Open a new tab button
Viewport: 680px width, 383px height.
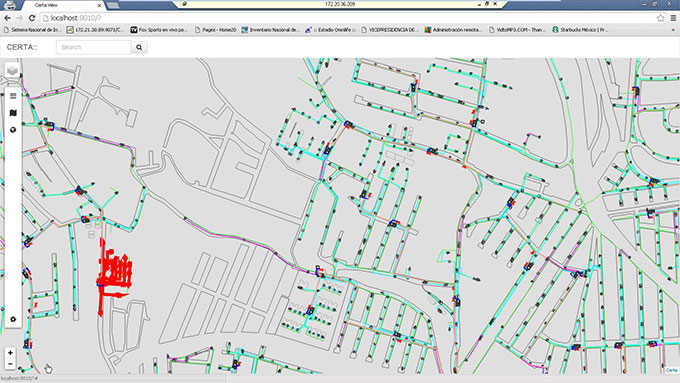113,5
